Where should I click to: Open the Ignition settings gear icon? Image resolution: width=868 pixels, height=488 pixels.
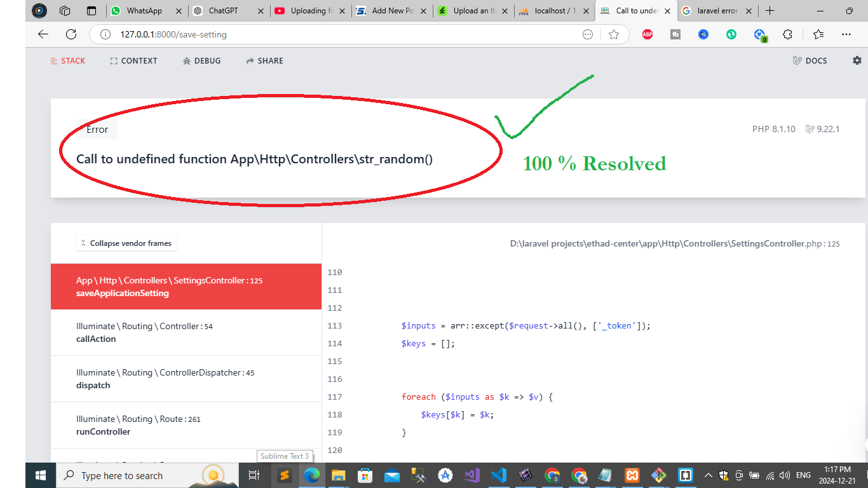(857, 60)
